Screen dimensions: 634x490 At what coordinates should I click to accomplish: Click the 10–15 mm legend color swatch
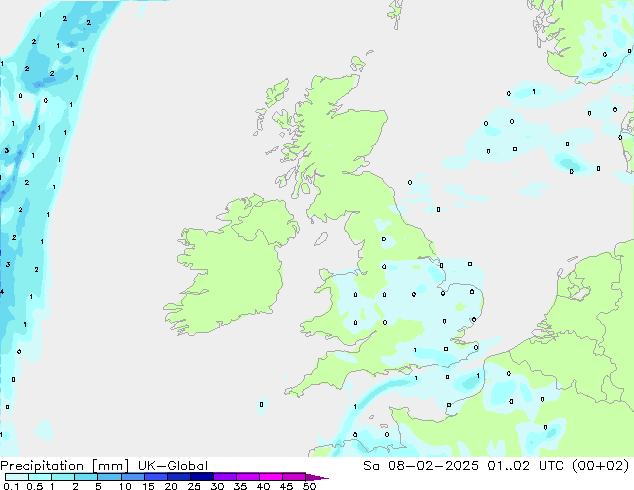[x=133, y=477]
